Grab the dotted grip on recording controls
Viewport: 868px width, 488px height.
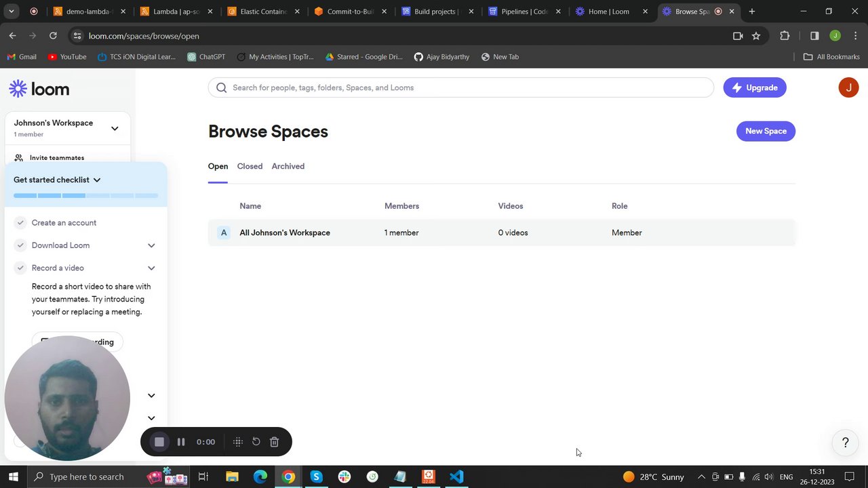[x=238, y=442]
